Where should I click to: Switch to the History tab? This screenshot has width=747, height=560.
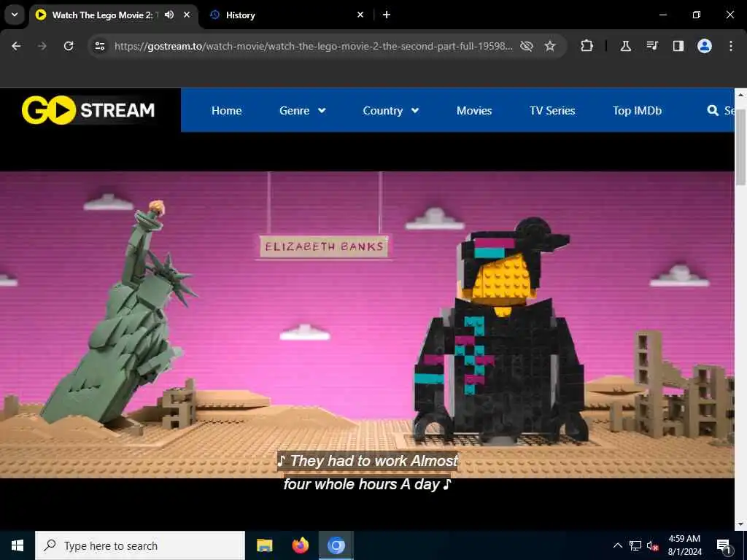[286, 15]
